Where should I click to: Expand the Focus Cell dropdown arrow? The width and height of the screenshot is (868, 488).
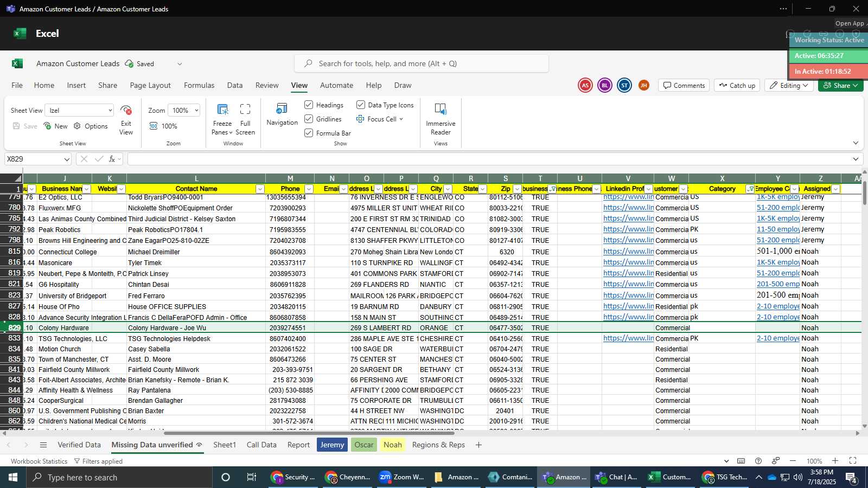pyautogui.click(x=401, y=119)
